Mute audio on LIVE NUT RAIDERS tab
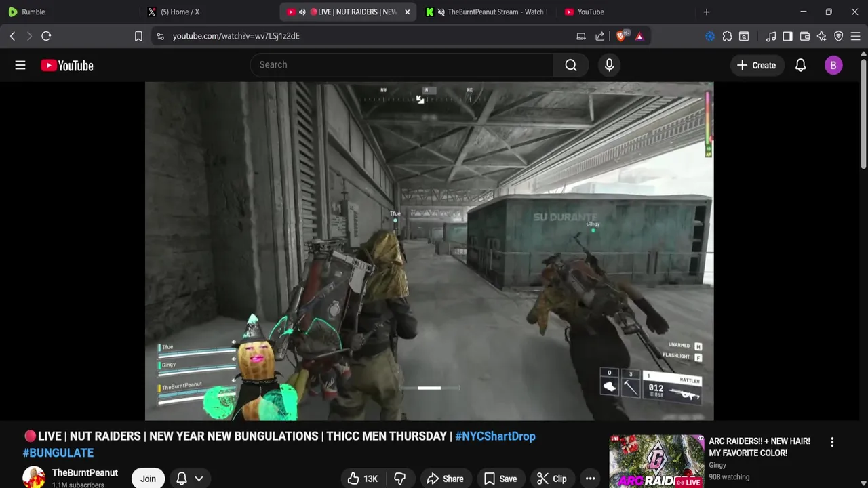Image resolution: width=868 pixels, height=488 pixels. pos(302,12)
